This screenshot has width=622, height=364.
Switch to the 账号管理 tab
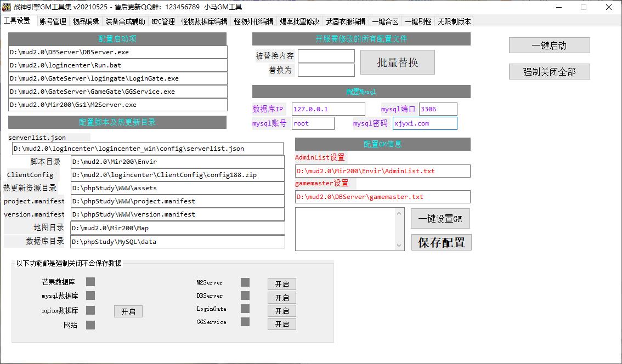pyautogui.click(x=53, y=21)
